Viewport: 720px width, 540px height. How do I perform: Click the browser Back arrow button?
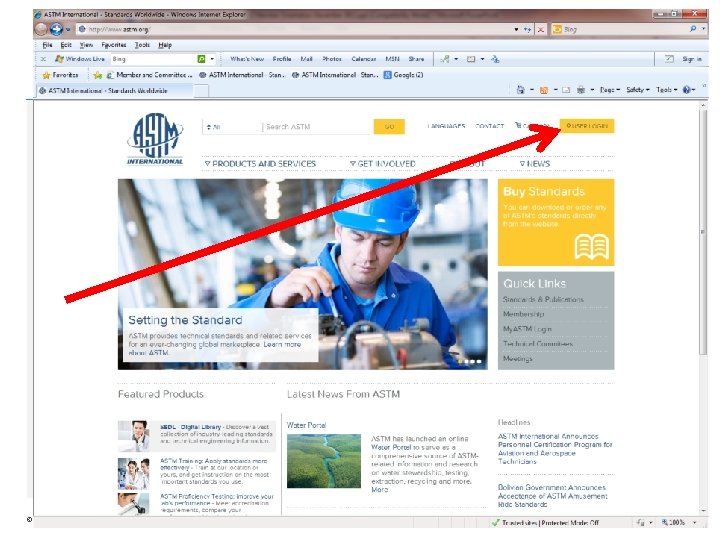[x=41, y=29]
